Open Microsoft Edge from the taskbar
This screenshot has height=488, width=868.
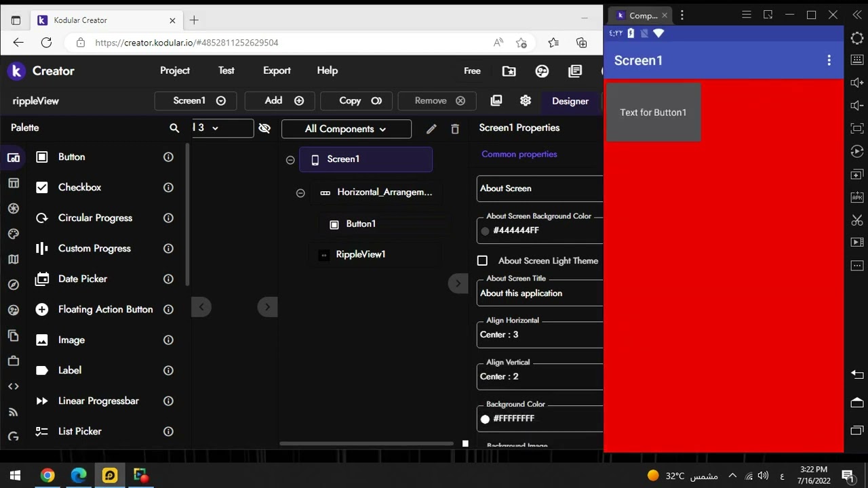point(79,475)
